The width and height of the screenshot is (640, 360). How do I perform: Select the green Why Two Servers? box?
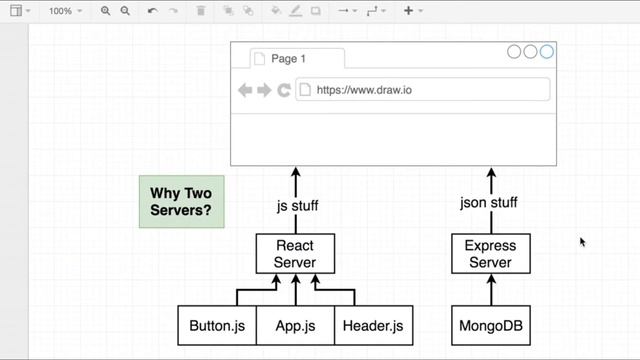tap(182, 202)
